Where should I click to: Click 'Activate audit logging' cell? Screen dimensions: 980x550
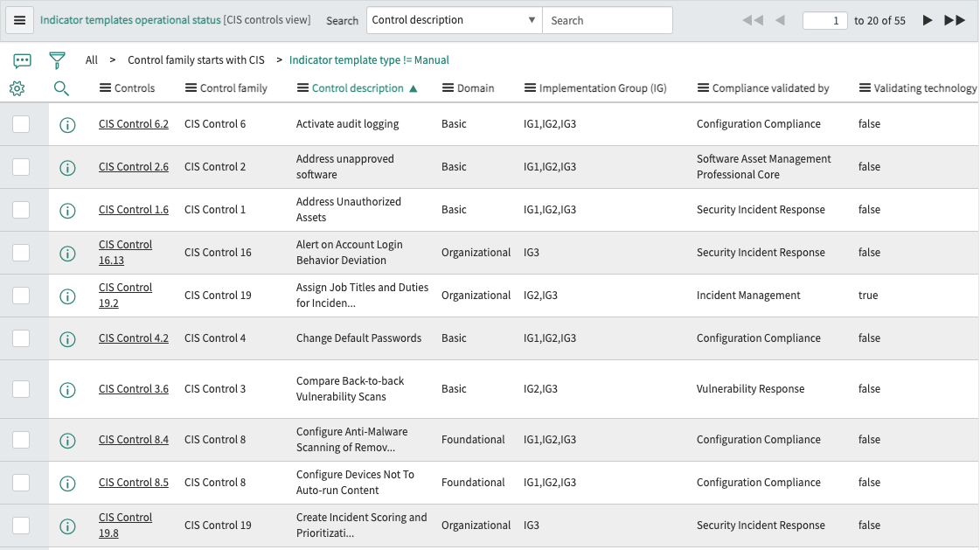347,124
